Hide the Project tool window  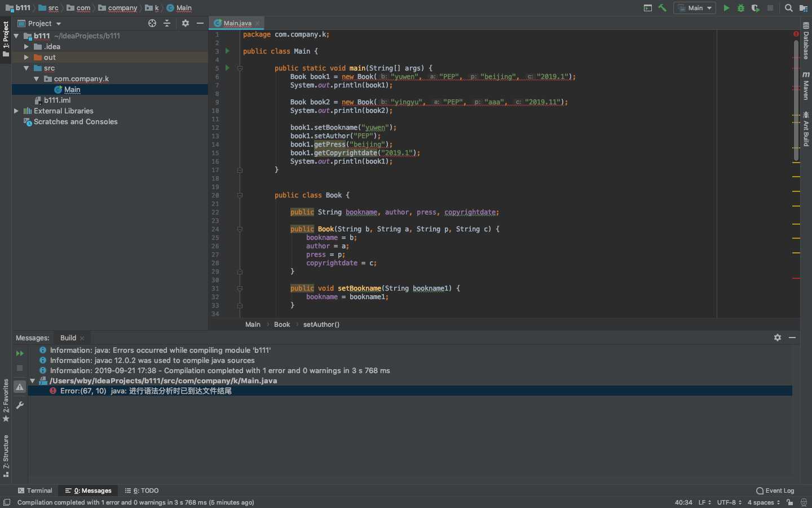pyautogui.click(x=200, y=23)
